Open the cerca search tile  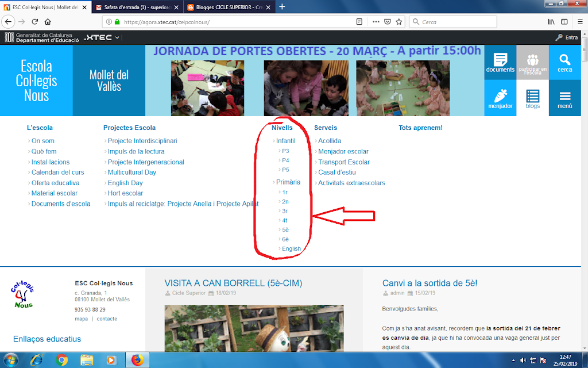(564, 62)
